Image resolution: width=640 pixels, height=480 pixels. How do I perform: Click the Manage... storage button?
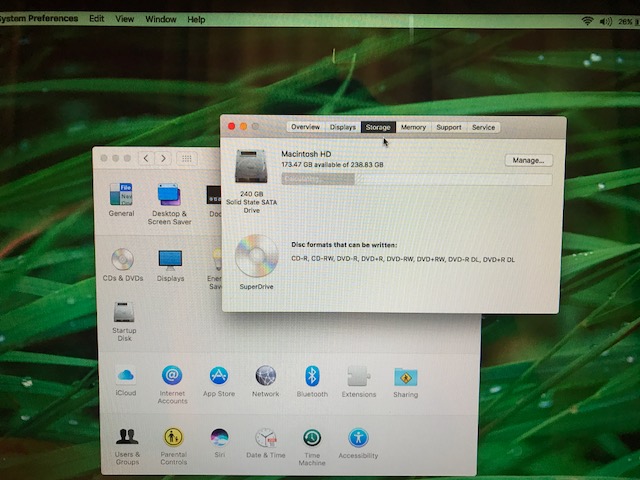pos(527,160)
